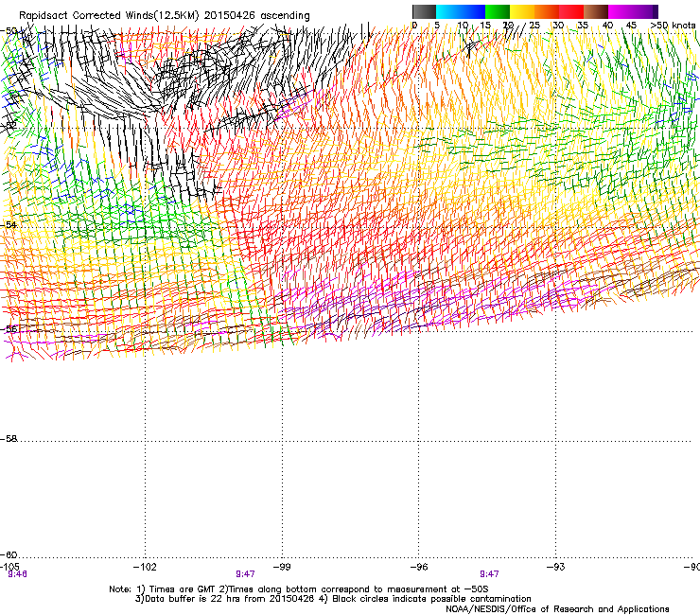Click the latitude label -56

tap(9, 329)
